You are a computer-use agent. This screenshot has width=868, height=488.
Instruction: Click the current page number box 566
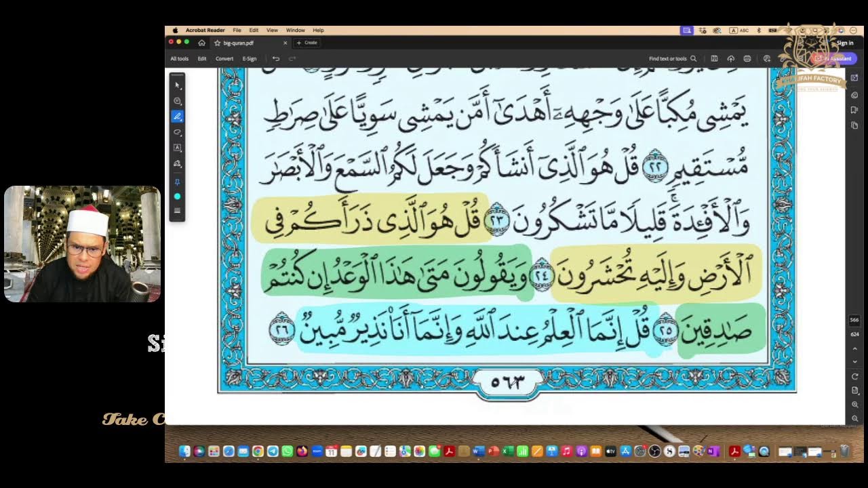pyautogui.click(x=855, y=320)
